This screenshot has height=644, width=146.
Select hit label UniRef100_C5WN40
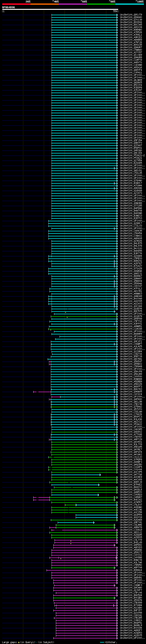click(x=131, y=50)
